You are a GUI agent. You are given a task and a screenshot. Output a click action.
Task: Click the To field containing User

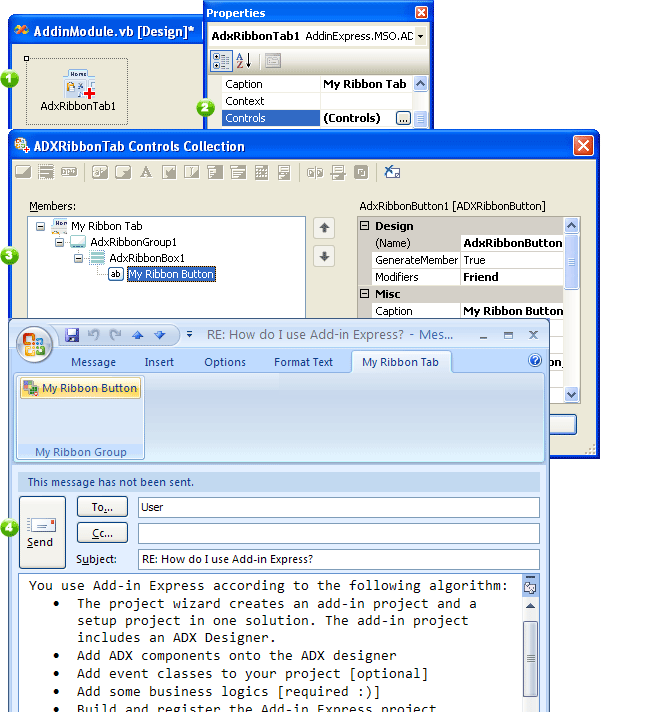339,507
